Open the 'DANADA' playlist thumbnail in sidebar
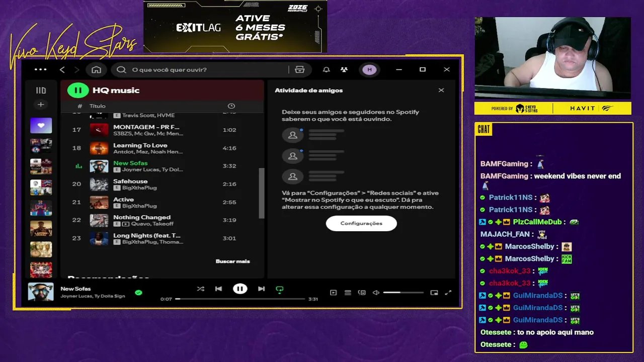644x362 pixels. 41,270
